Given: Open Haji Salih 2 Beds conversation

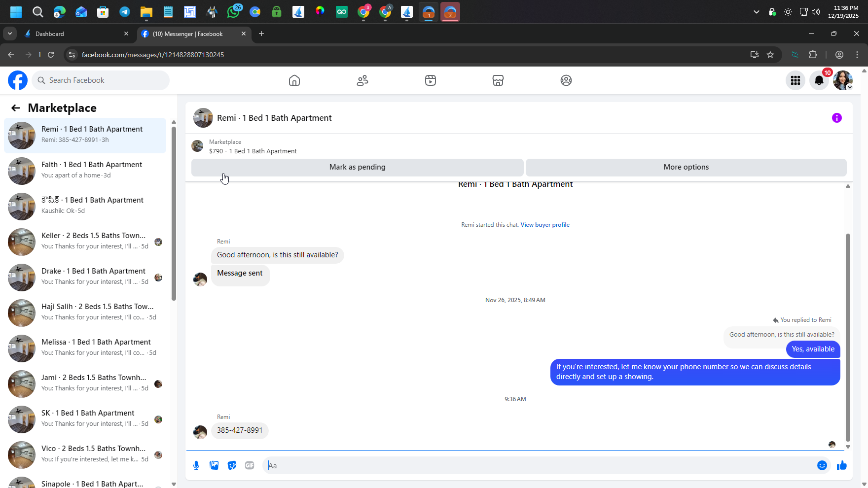Looking at the screenshot, I should point(85,313).
